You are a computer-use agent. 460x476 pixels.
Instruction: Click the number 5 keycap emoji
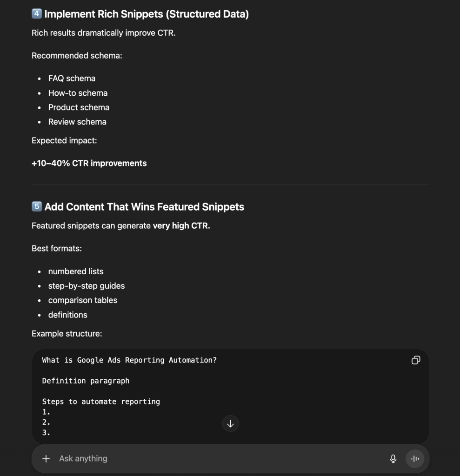[37, 207]
